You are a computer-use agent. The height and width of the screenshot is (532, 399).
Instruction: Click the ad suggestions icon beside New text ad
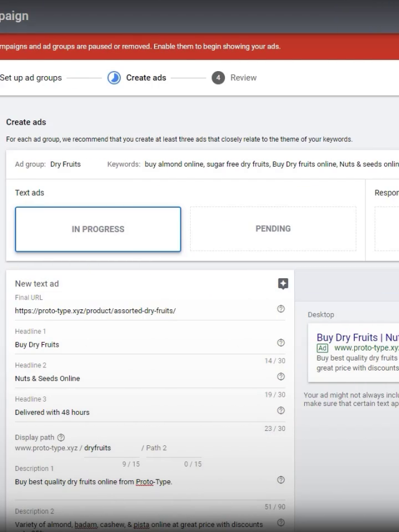click(282, 284)
